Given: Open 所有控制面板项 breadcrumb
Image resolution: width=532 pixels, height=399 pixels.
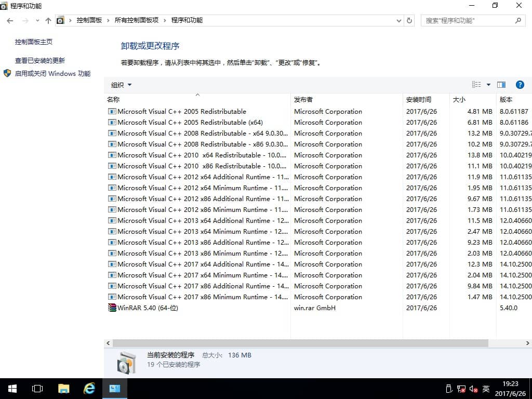Looking at the screenshot, I should coord(137,20).
